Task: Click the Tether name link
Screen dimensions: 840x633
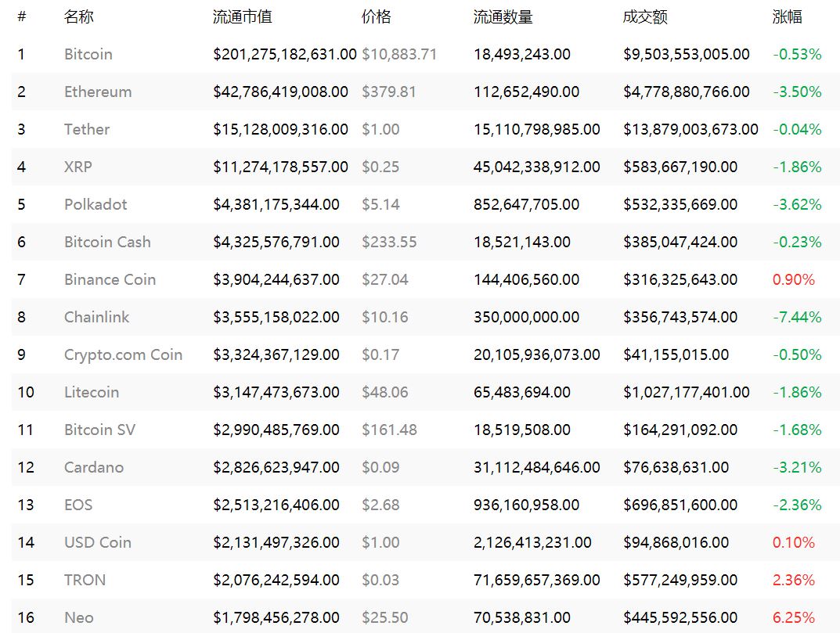Action: tap(87, 129)
